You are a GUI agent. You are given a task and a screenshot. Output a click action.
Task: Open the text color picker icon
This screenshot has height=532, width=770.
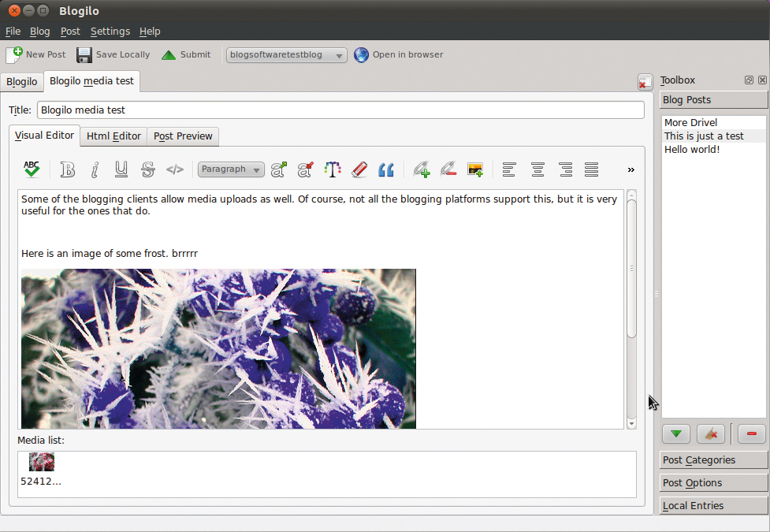coord(333,169)
